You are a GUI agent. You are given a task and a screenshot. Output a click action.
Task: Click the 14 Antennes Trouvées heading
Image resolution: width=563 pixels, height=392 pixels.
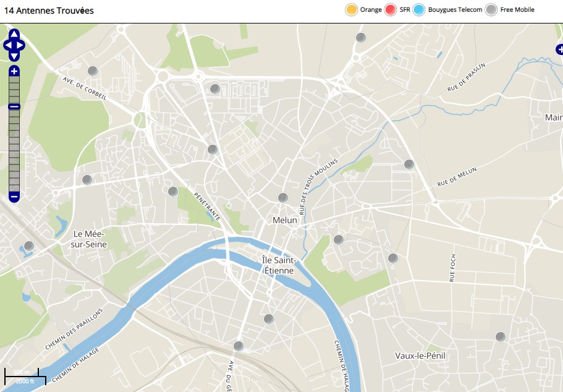pyautogui.click(x=49, y=11)
